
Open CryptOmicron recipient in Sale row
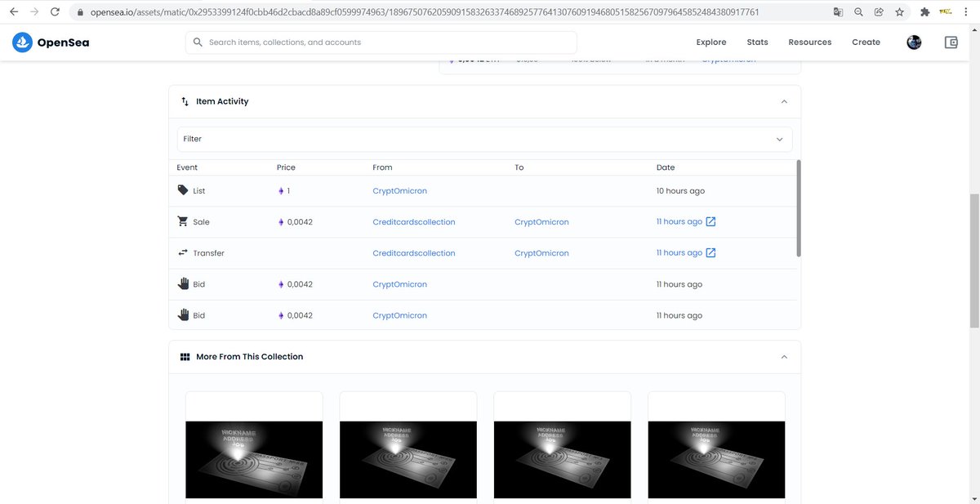tap(541, 221)
